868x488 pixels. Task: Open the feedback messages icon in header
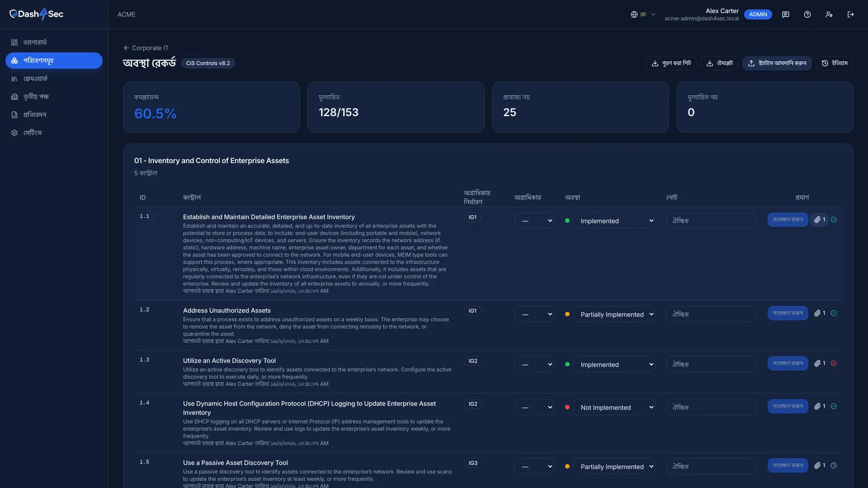[x=786, y=15]
